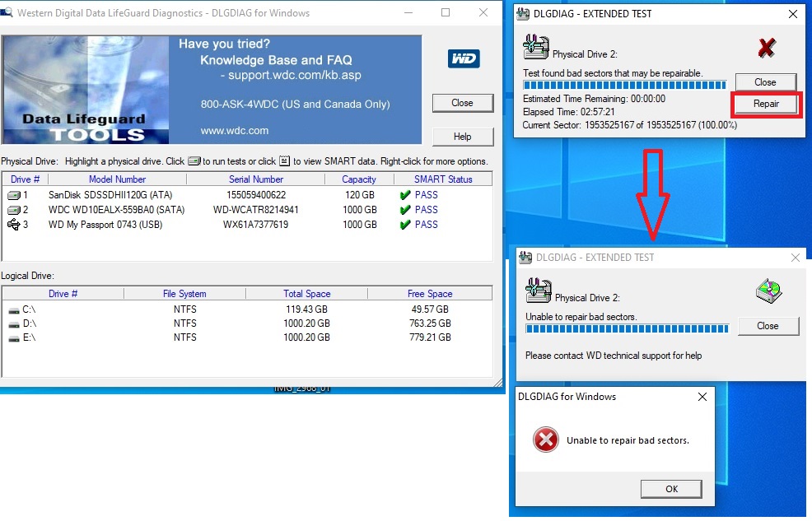Sort by Capacity column header

tap(359, 179)
